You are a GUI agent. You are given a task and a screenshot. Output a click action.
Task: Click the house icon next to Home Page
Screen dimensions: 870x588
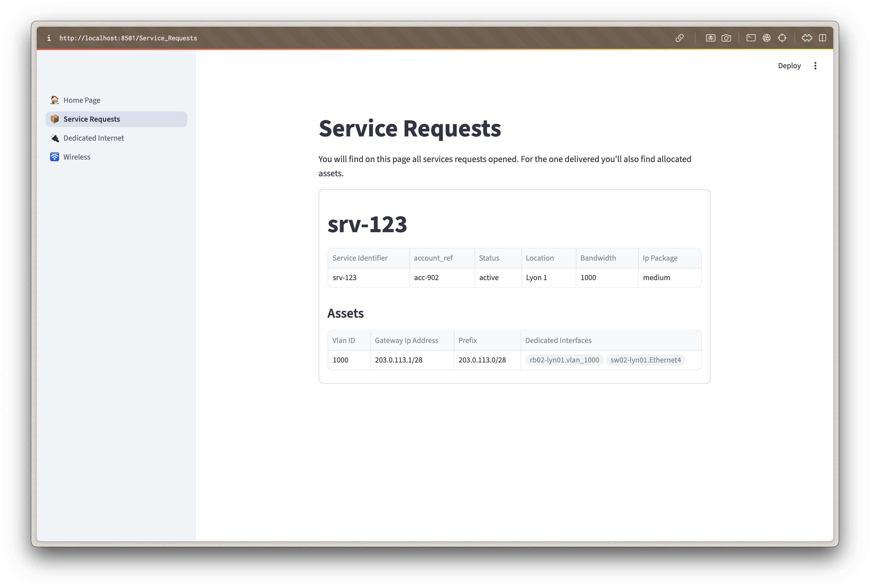tap(54, 100)
